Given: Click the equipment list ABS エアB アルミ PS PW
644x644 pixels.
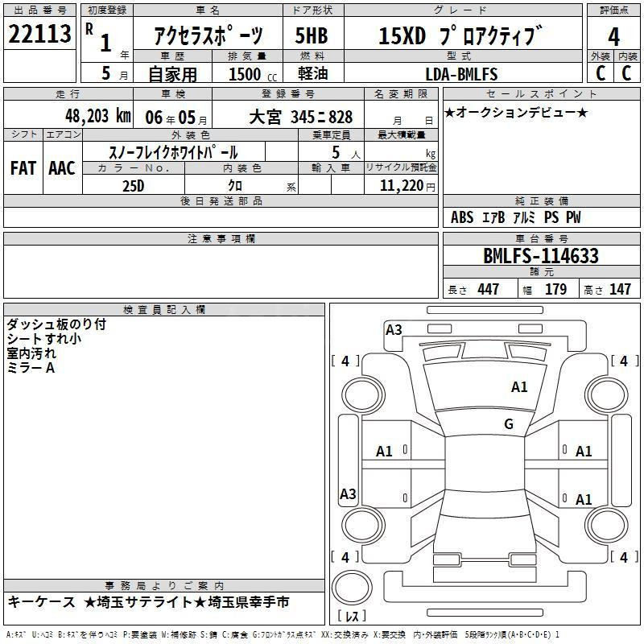Looking at the screenshot, I should [516, 217].
